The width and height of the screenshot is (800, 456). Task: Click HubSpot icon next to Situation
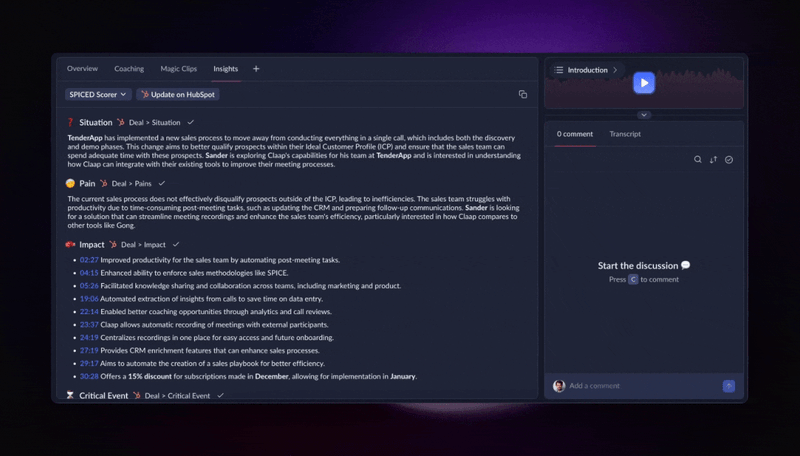pos(121,122)
